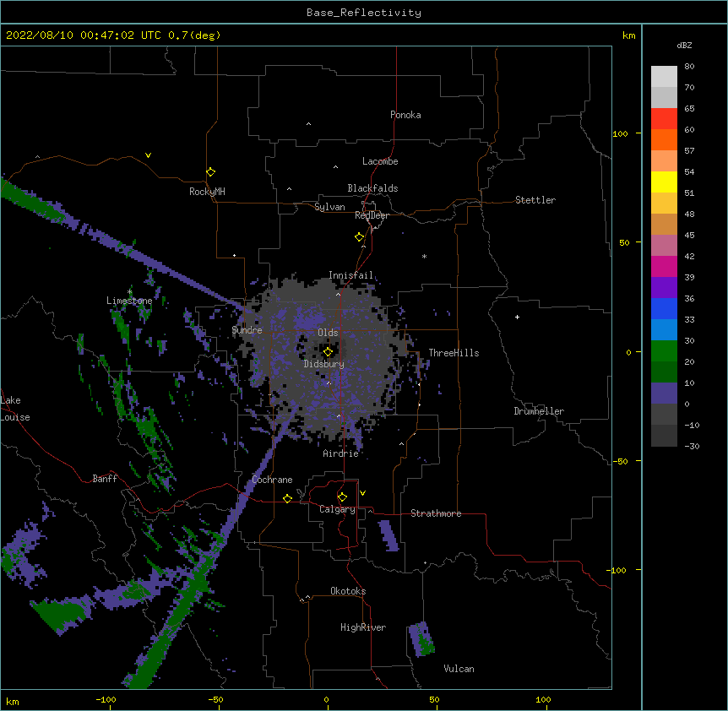The height and width of the screenshot is (711, 728).
Task: Pick the royal blue 33-36 dBZ legend swatch
Action: coord(664,308)
